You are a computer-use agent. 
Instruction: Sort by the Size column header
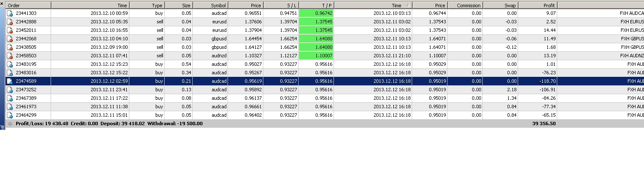(179, 6)
